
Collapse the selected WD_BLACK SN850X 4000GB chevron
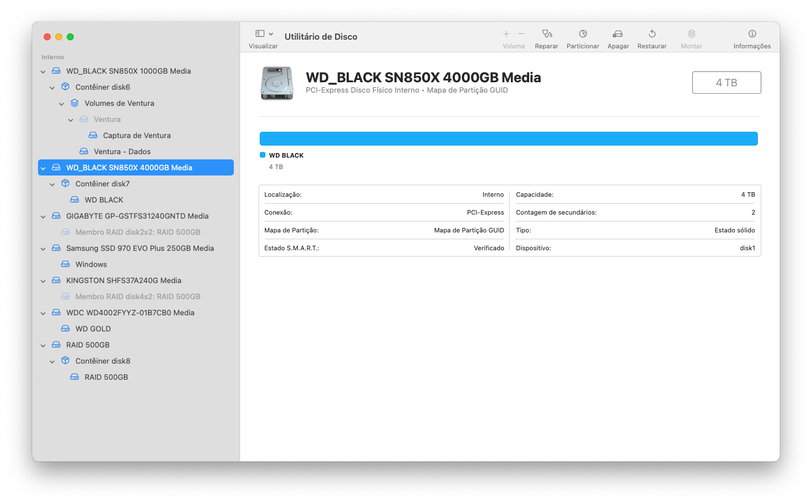(43, 168)
